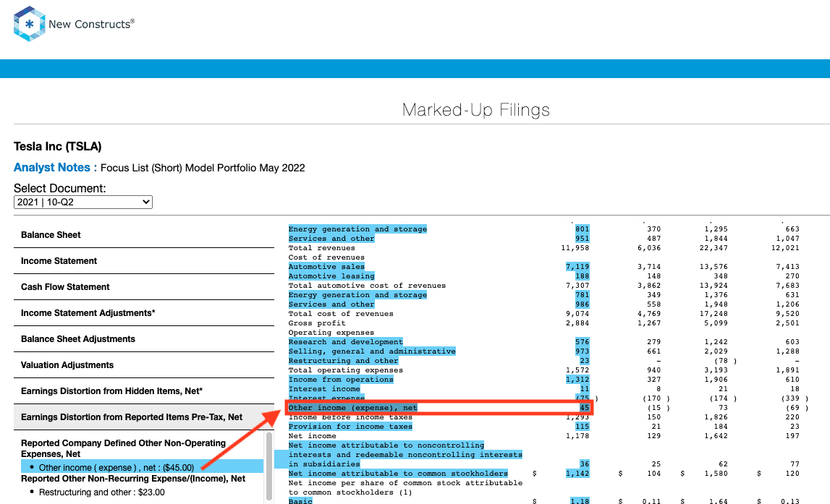The image size is (830, 504).
Task: Click 'Reported Other Non-Recurring Expense/(Income), Net' heading
Action: click(x=133, y=479)
